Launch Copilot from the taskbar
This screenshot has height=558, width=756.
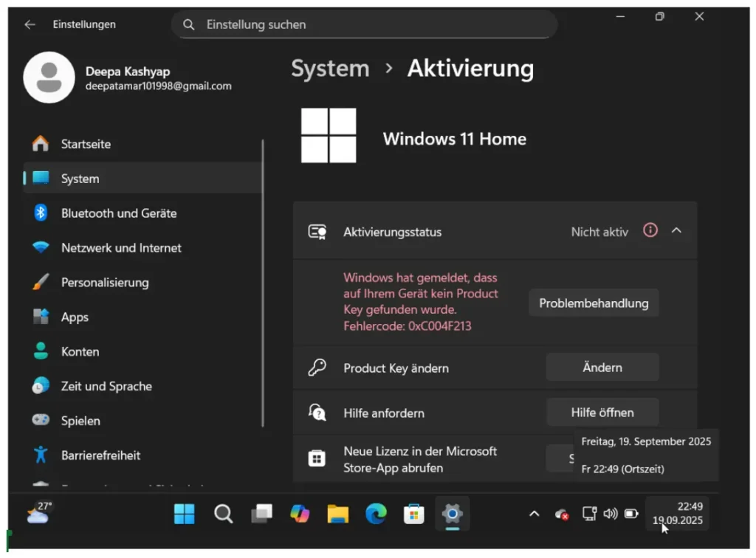click(300, 514)
